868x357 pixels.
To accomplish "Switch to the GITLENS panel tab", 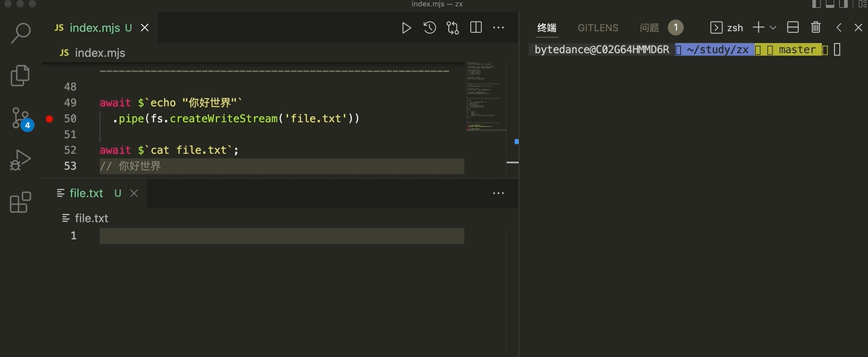I will 598,28.
